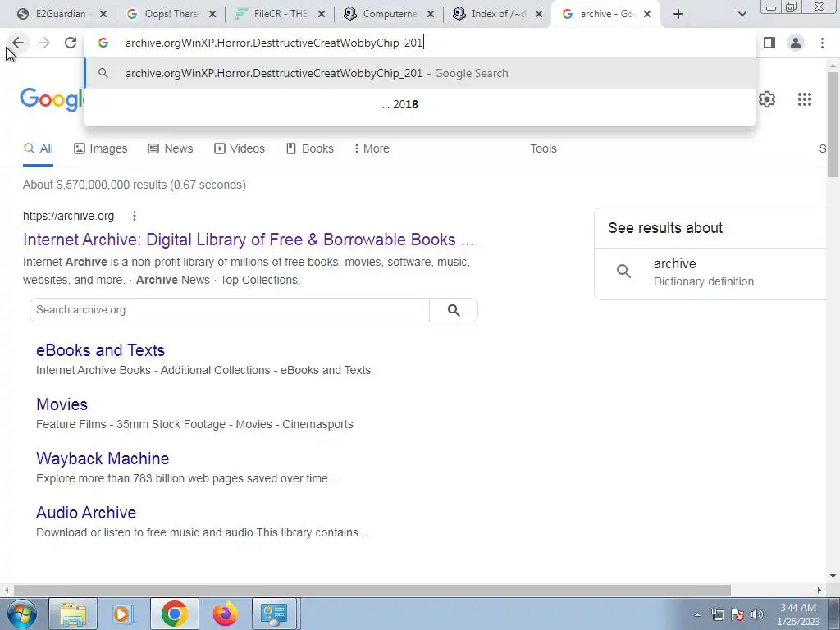Open Windows Explorer from the taskbar
840x630 pixels.
(73, 614)
